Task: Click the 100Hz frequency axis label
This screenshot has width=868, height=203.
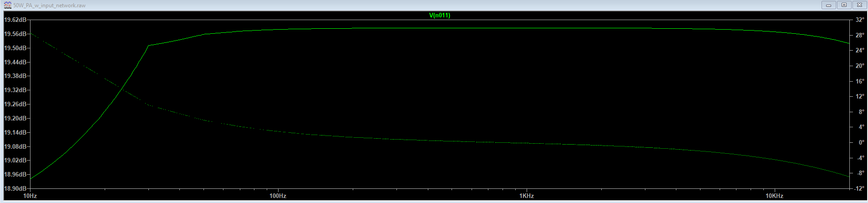Action: click(x=278, y=196)
